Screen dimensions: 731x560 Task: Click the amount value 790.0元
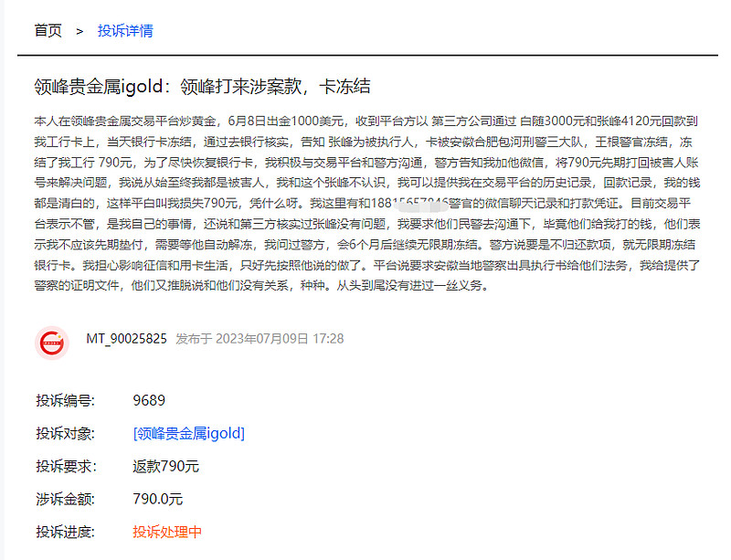click(157, 499)
